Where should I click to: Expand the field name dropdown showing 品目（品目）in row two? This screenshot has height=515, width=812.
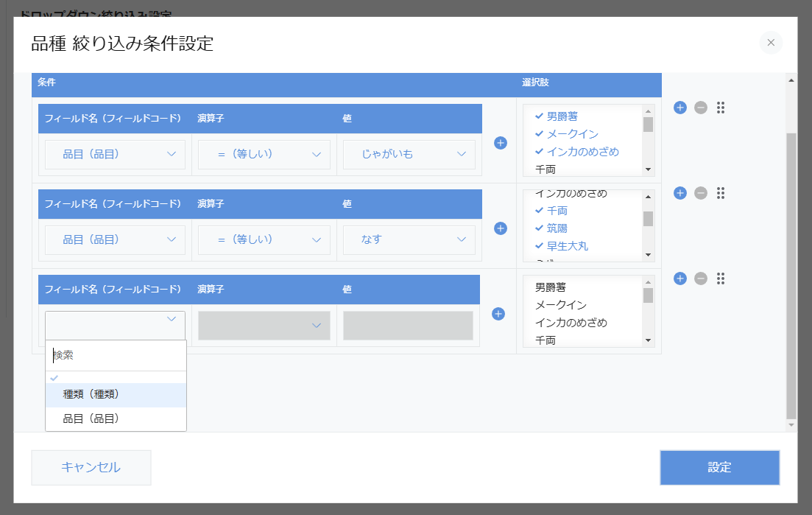click(x=114, y=239)
